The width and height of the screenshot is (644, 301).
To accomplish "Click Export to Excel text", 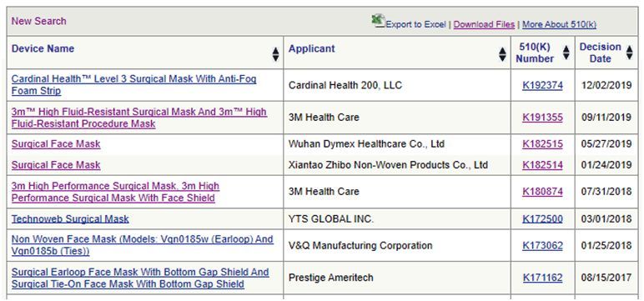I will (x=416, y=25).
